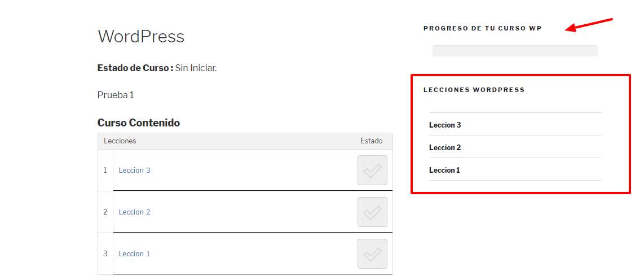Open the Leccion 2 link in course table
Image resolution: width=644 pixels, height=280 pixels.
tap(134, 212)
